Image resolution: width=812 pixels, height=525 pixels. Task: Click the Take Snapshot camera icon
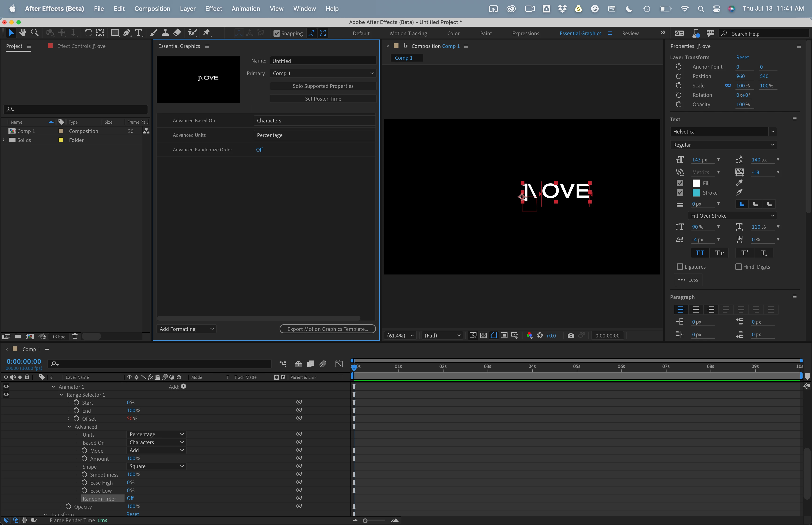(x=571, y=335)
